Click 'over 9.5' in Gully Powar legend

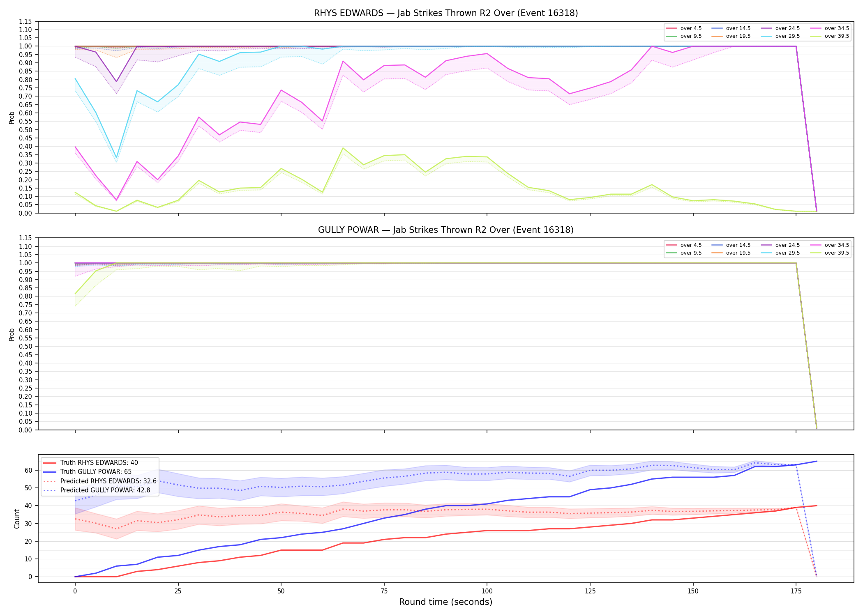pos(684,253)
